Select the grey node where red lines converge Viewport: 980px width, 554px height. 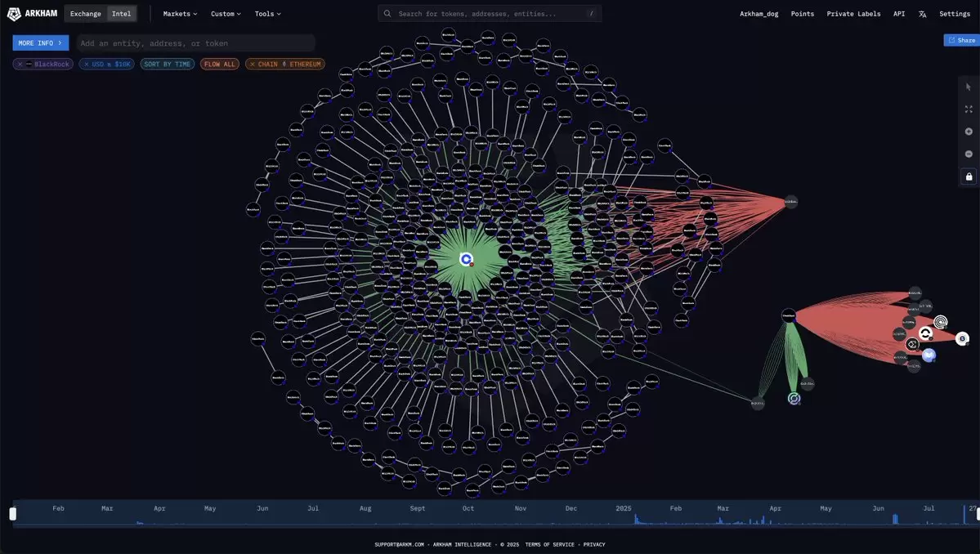click(790, 202)
